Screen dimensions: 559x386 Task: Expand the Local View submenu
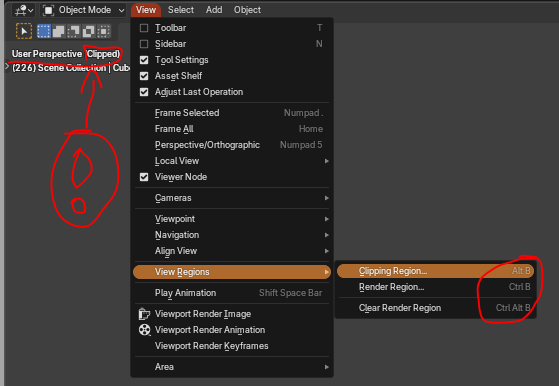[232, 161]
